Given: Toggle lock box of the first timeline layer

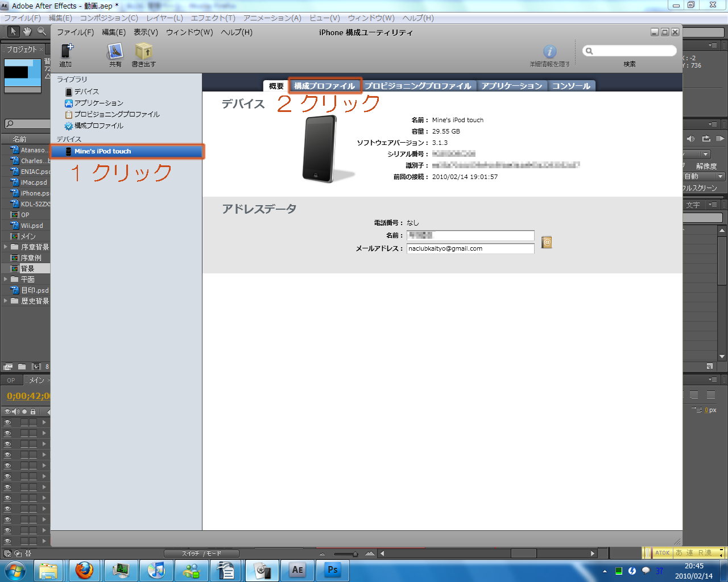Looking at the screenshot, I should [x=33, y=422].
